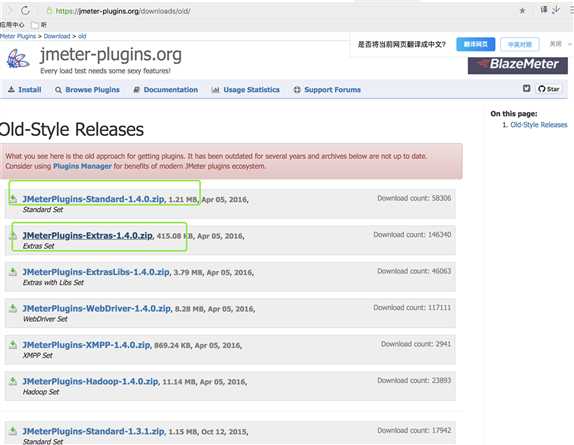Click 'Download count: 146340' text

click(412, 235)
